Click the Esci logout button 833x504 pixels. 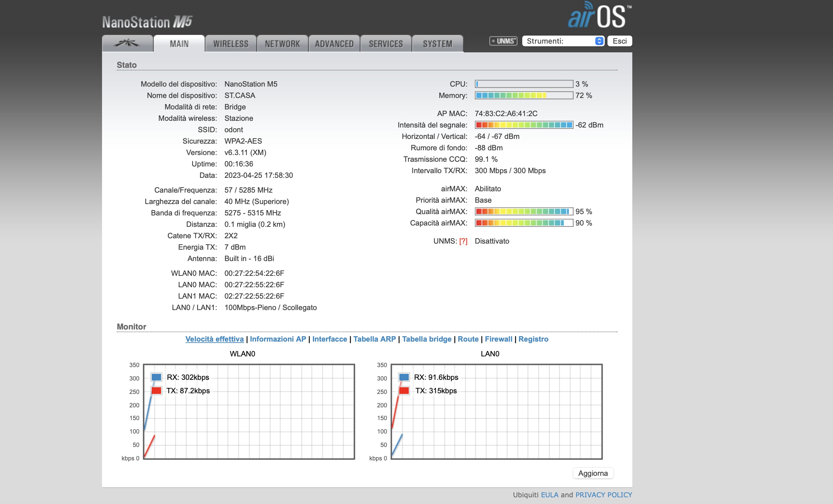click(x=620, y=41)
